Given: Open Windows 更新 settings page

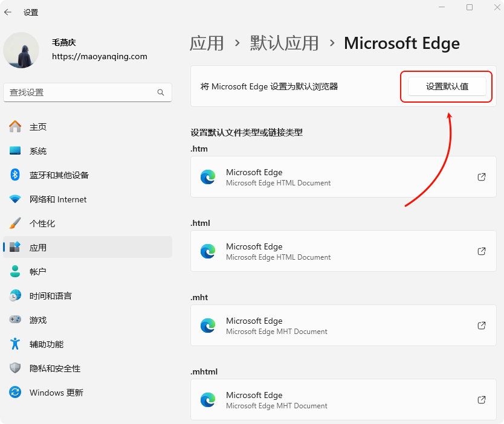Looking at the screenshot, I should 56,393.
